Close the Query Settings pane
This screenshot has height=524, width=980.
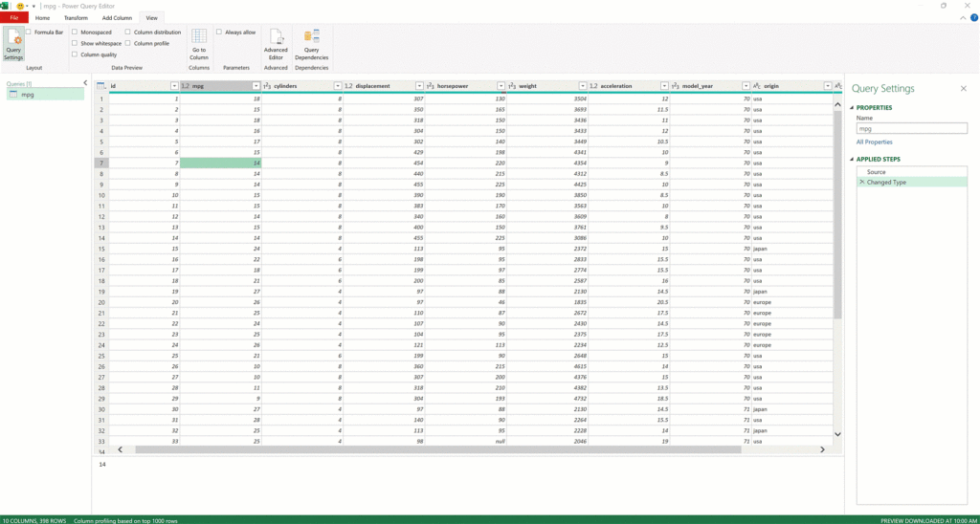pos(963,88)
